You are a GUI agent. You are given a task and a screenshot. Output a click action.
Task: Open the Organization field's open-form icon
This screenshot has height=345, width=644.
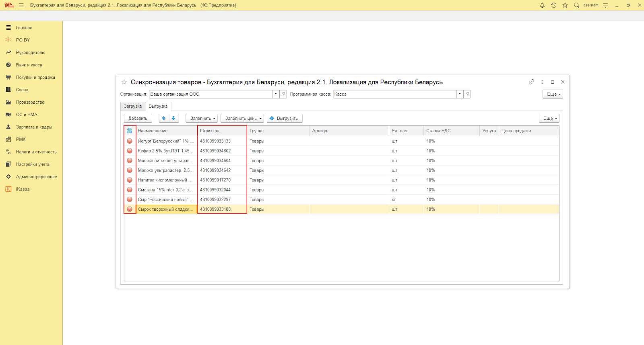(283, 94)
